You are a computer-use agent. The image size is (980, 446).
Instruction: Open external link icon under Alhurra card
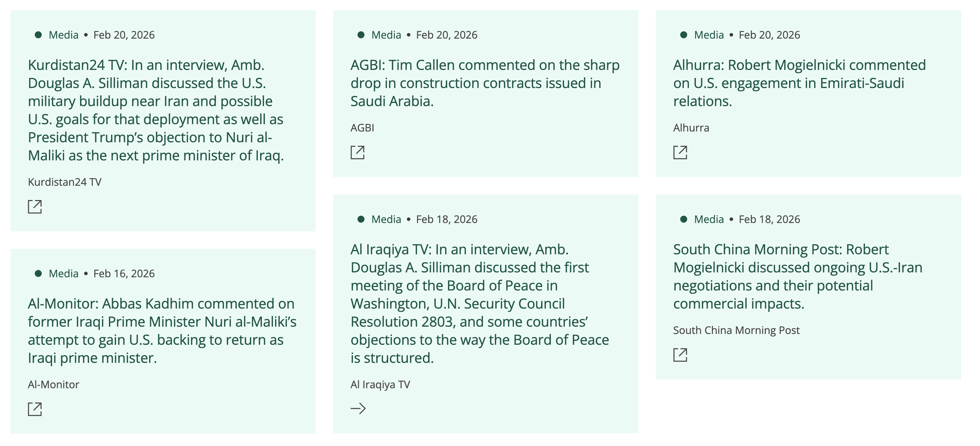[x=680, y=152]
